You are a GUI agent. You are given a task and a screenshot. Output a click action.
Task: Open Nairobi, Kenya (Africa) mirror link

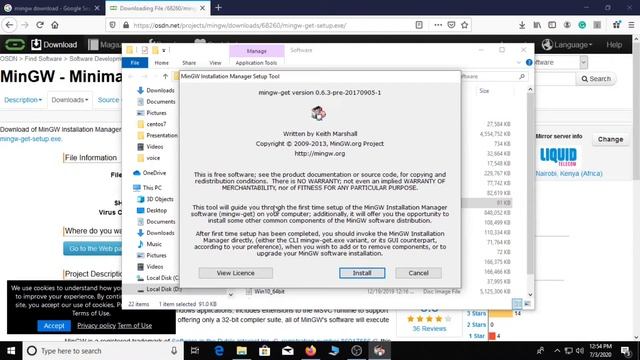(x=569, y=173)
